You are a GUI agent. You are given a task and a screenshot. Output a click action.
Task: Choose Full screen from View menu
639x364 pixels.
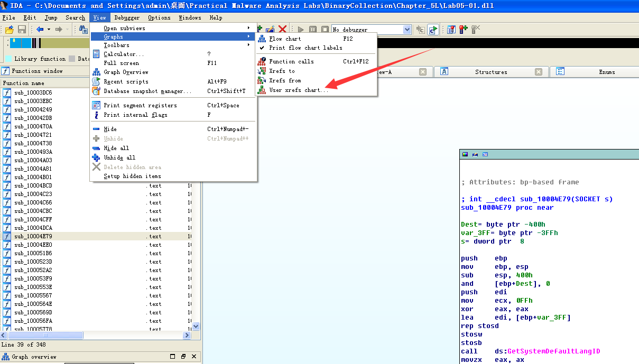[x=173, y=63]
